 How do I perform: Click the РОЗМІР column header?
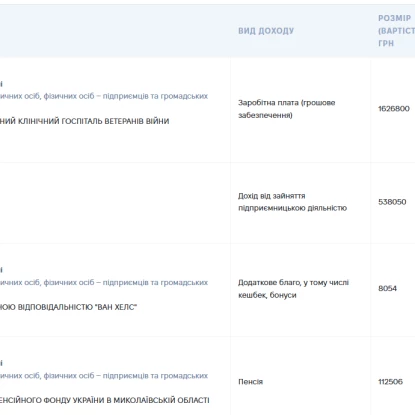click(x=394, y=18)
